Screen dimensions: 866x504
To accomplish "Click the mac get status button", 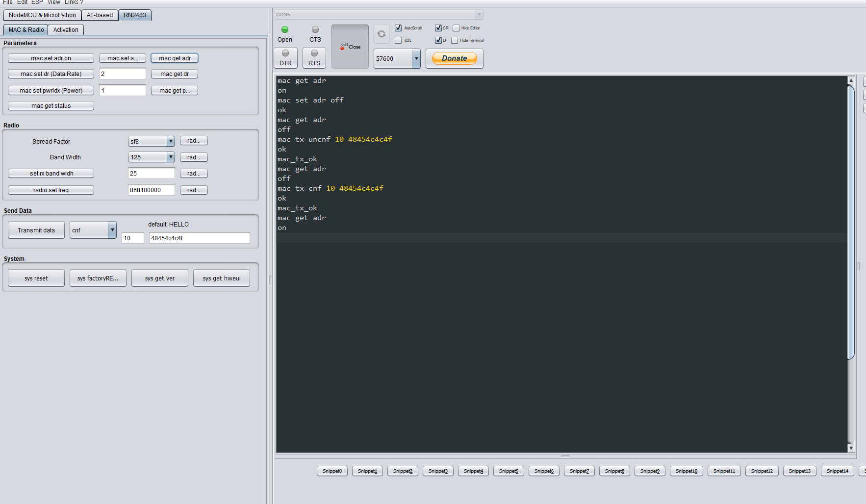I will click(x=51, y=106).
